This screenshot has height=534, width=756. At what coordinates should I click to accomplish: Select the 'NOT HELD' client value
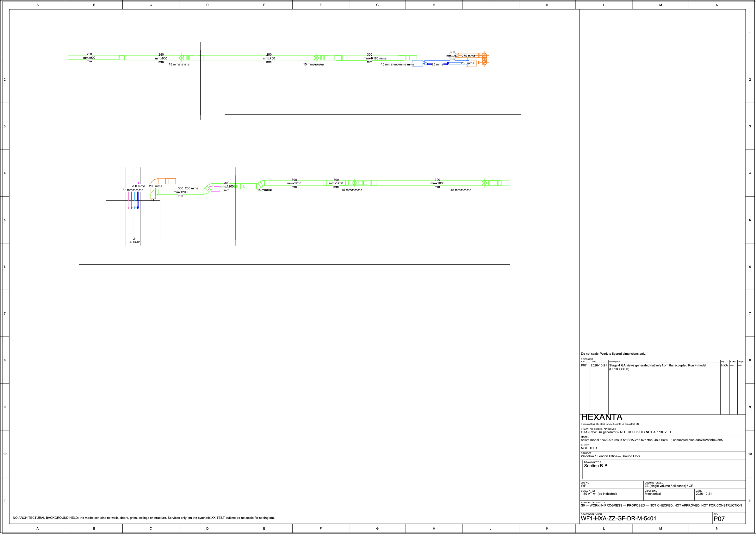(x=589, y=448)
